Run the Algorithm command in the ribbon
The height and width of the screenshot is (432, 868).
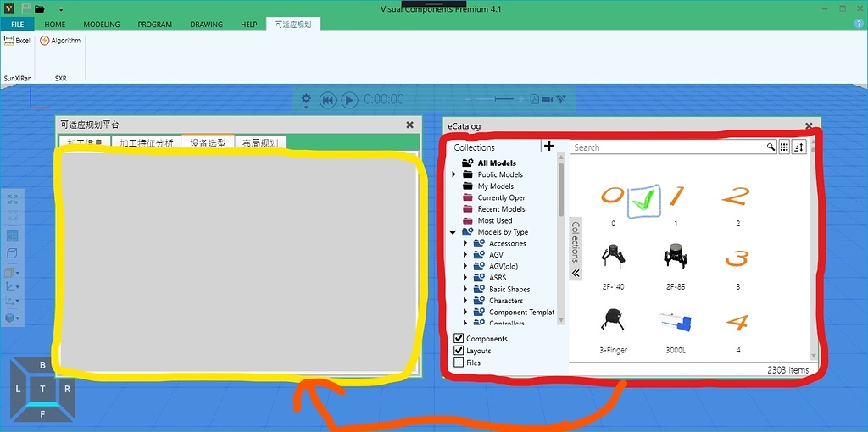(x=60, y=41)
